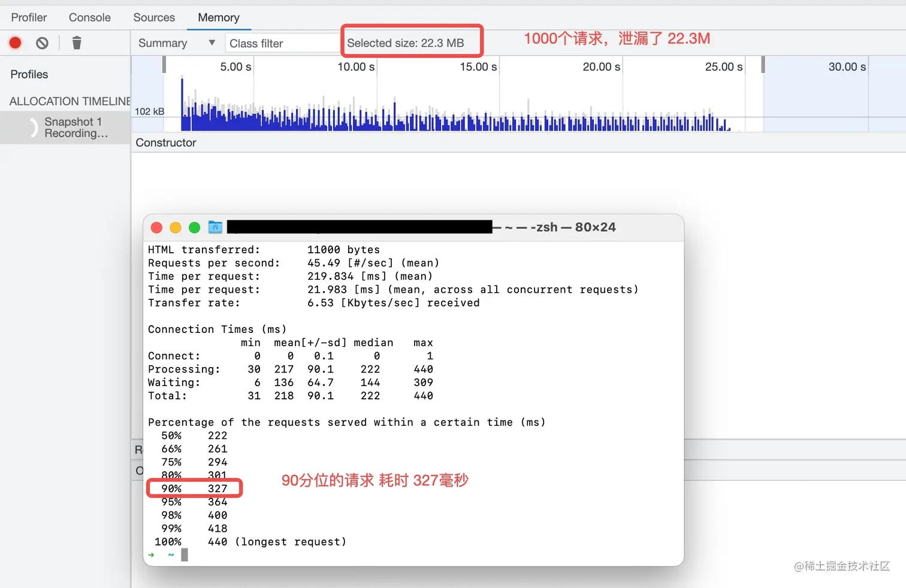Click the Connection Times (ms) heading
Viewport: 906px width, 588px height.
[x=218, y=329]
